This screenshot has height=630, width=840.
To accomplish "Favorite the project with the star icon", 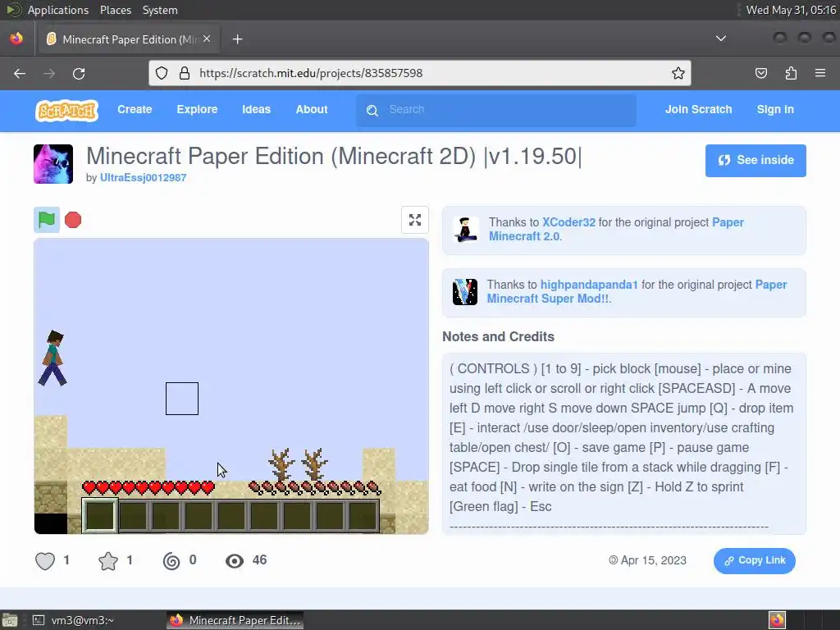I will coord(108,561).
